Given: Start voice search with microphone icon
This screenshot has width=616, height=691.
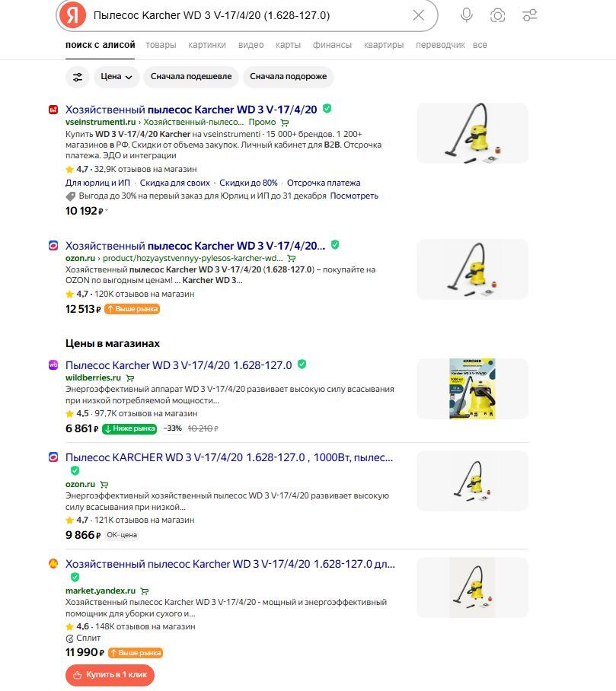Looking at the screenshot, I should 466,15.
